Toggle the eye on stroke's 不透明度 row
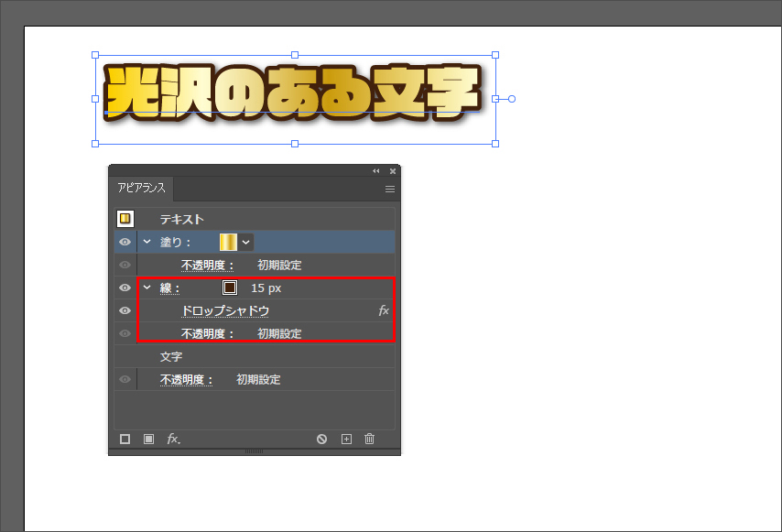 (125, 333)
